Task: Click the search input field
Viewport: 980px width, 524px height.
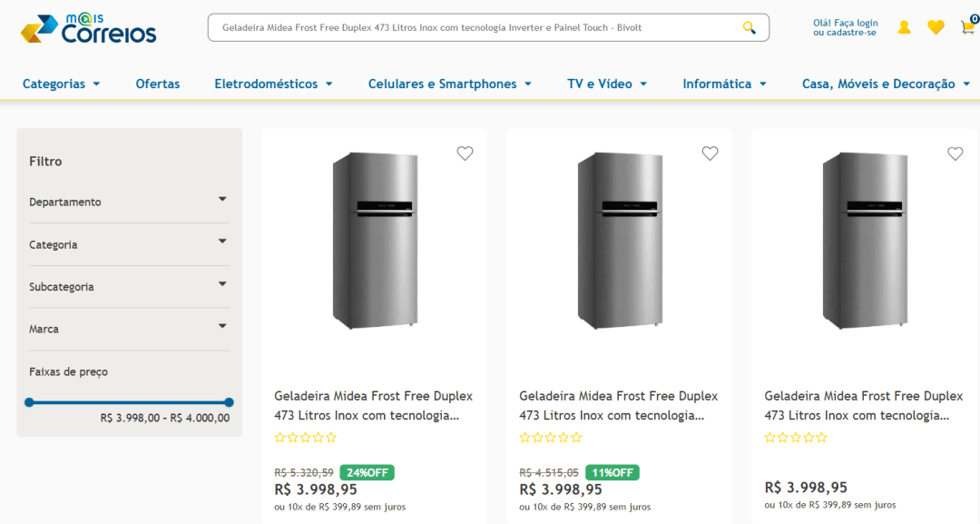Action: coord(472,28)
